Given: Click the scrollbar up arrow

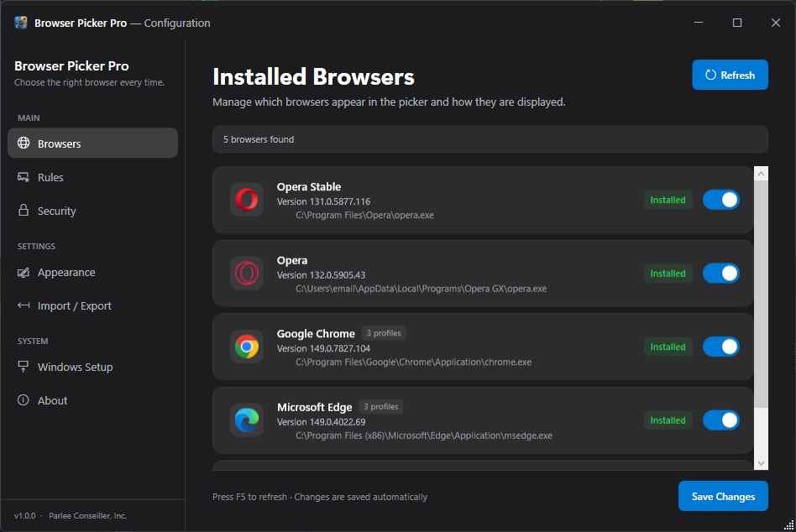Looking at the screenshot, I should coord(761,174).
